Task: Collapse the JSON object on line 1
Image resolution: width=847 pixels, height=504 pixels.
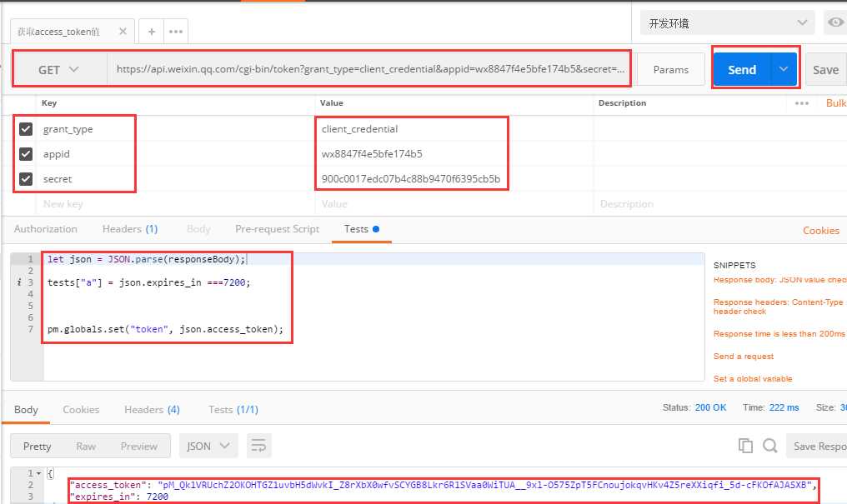Action: pyautogui.click(x=38, y=473)
